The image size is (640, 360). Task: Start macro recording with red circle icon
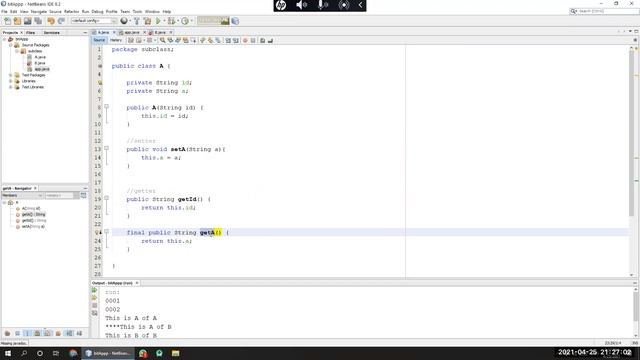[x=245, y=40]
